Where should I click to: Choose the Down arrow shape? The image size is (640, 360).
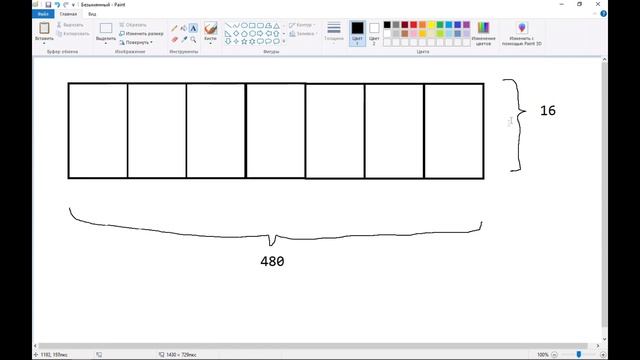(x=228, y=42)
